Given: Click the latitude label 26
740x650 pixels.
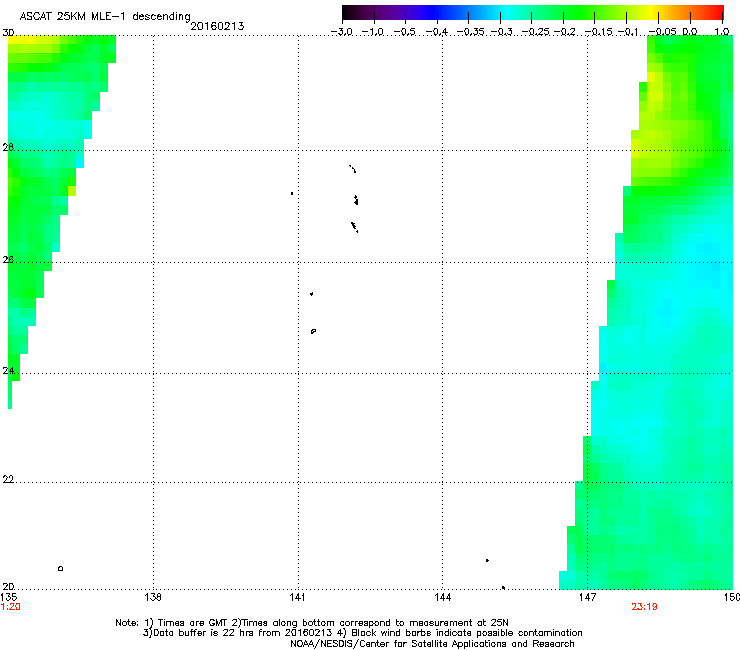Looking at the screenshot, I should [8, 259].
